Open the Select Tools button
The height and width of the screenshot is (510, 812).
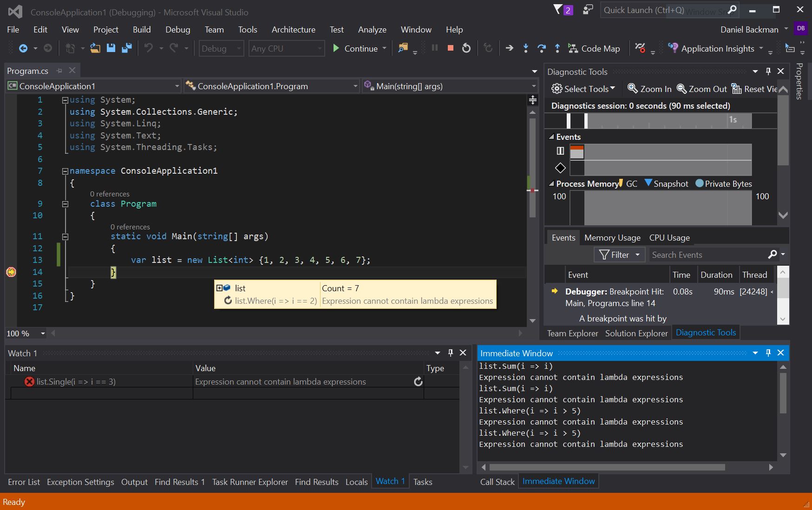(x=583, y=89)
